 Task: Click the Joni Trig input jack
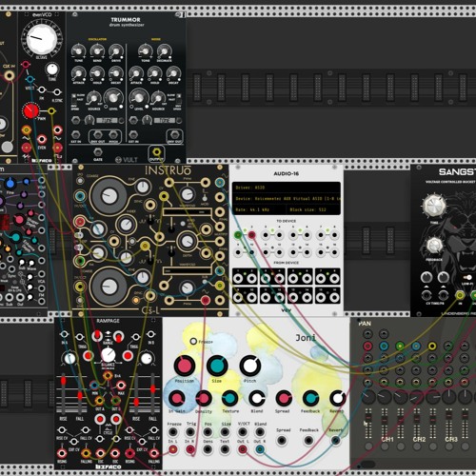(x=190, y=432)
